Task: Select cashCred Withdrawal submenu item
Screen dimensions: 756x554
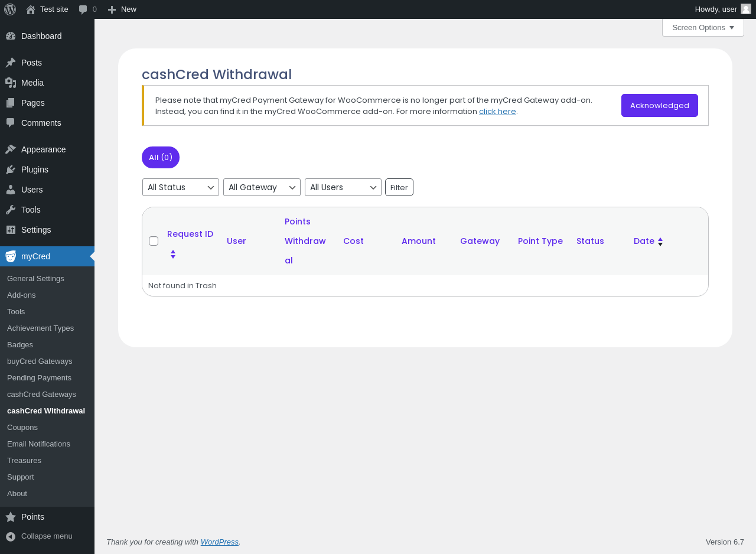Action: click(x=46, y=410)
